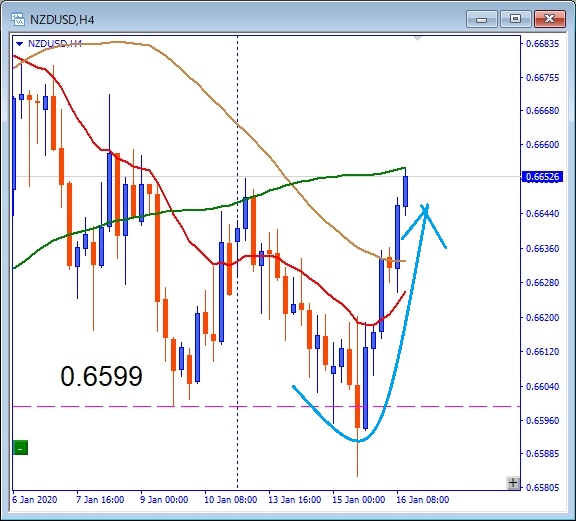The image size is (576, 521).
Task: Close the NZDUSD,H4 chart window
Action: coord(550,19)
